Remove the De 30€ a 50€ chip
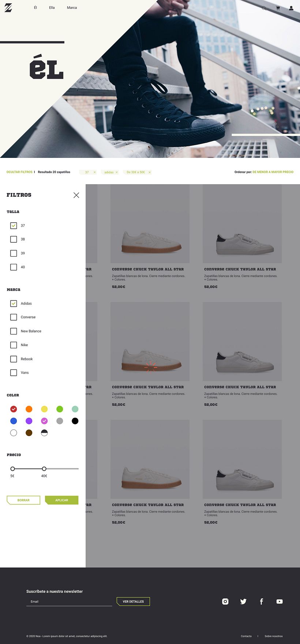Screen dimensions: 300x644 (x=149, y=172)
